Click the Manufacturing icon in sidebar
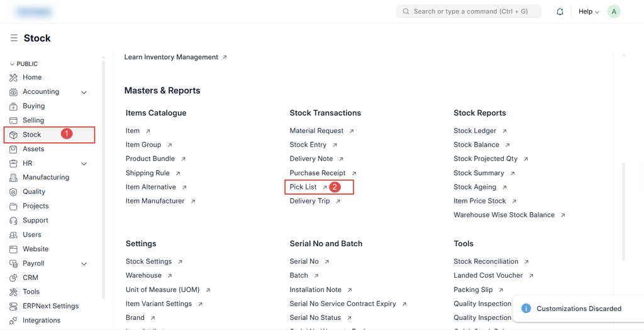Image resolution: width=644 pixels, height=330 pixels. 13,178
